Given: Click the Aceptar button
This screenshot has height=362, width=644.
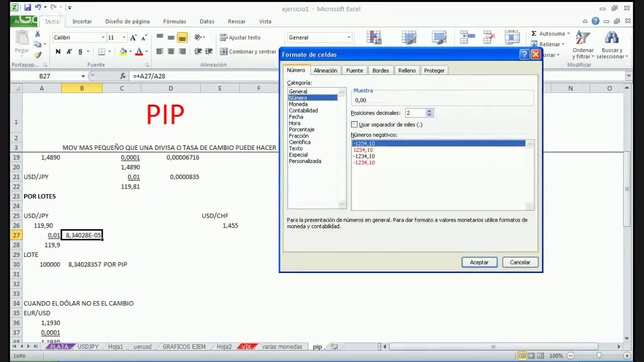Looking at the screenshot, I should coord(479,262).
